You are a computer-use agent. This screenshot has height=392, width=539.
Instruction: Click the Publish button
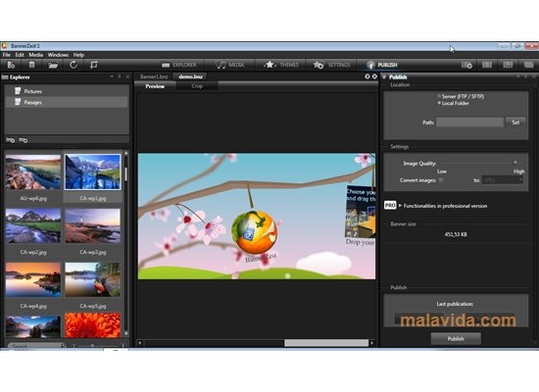[x=456, y=339]
